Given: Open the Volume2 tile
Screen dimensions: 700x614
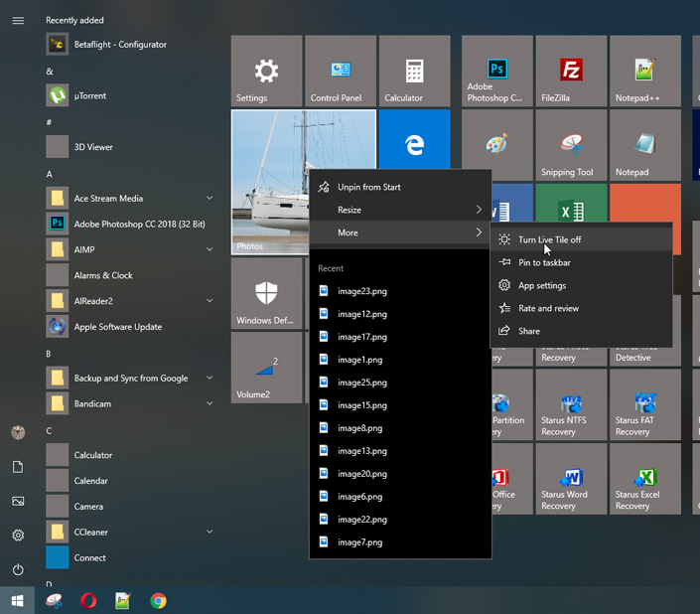Looking at the screenshot, I should point(266,368).
